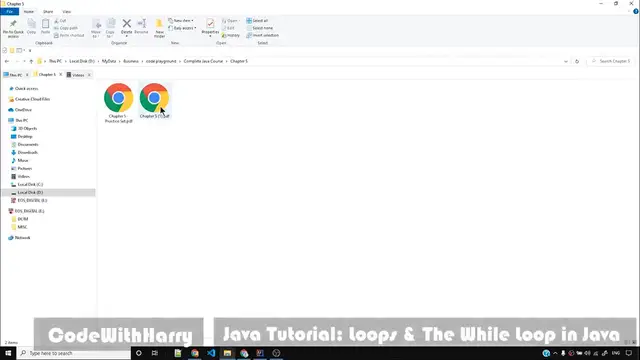This screenshot has height=360, width=640.
Task: Open Network in navigation pane
Action: (22, 238)
